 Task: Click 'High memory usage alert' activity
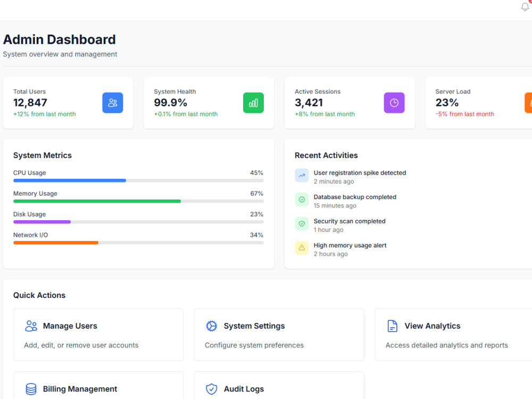click(x=350, y=245)
